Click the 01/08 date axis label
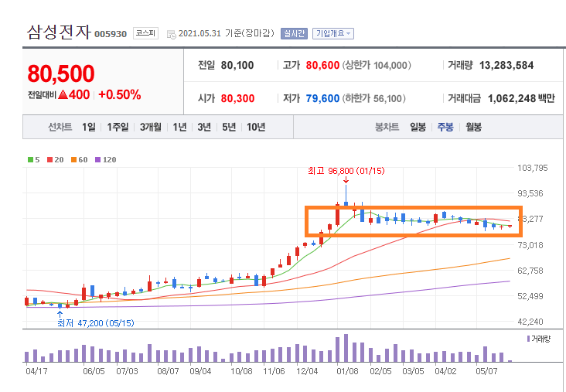 point(347,371)
